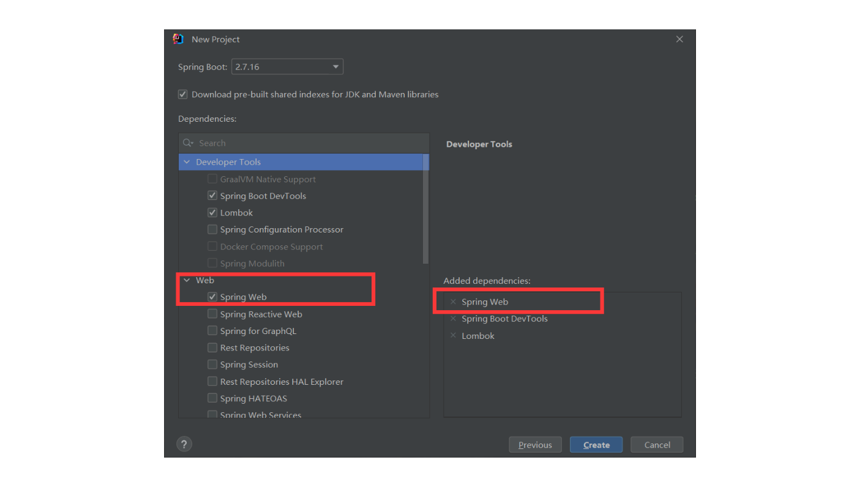Select the Web category label
The height and width of the screenshot is (490, 868).
pos(205,280)
